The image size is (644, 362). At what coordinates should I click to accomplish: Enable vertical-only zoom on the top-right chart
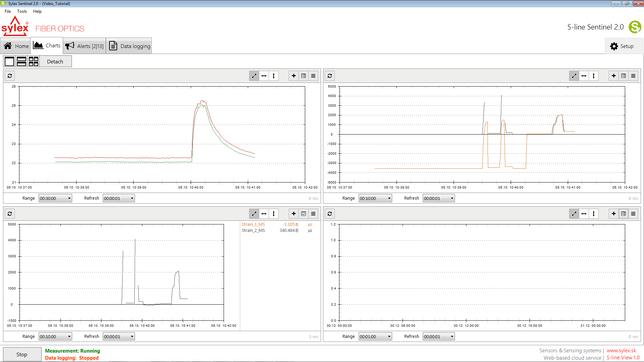594,76
